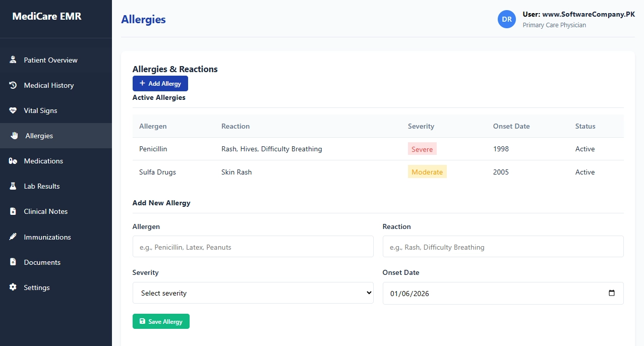644x346 pixels.
Task: Select the Severe severity badge for Penicillin
Action: pos(422,149)
